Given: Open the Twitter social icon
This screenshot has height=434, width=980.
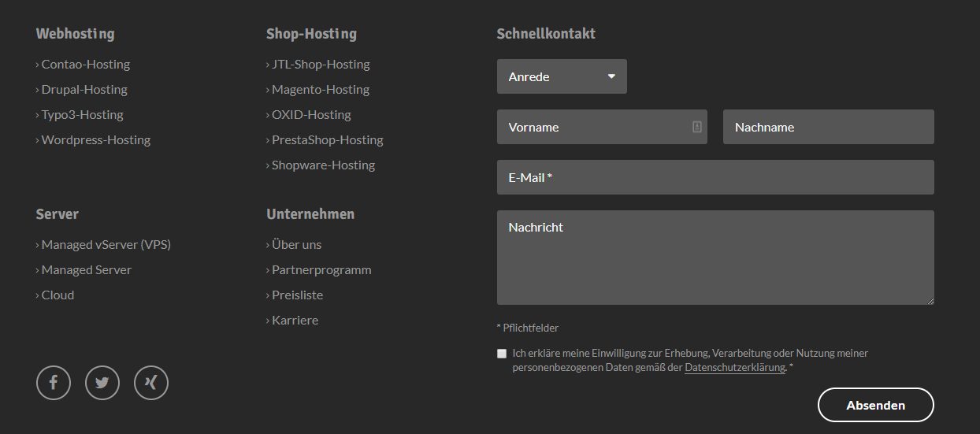Looking at the screenshot, I should click(102, 384).
